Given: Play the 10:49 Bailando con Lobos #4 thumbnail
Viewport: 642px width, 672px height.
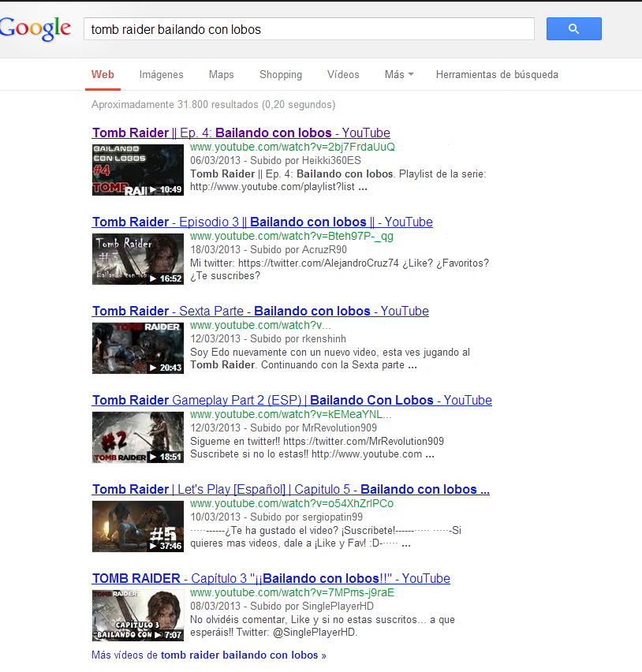Looking at the screenshot, I should coord(138,170).
